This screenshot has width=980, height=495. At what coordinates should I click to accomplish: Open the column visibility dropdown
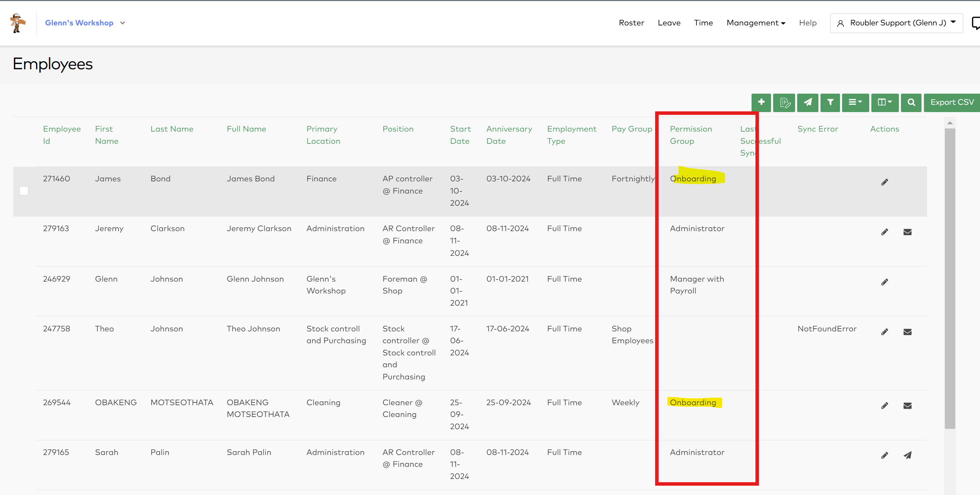point(885,102)
